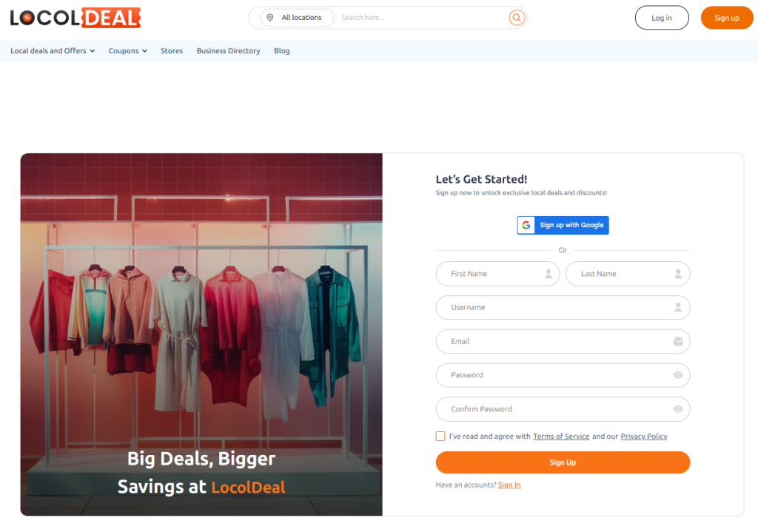The width and height of the screenshot is (758, 532).
Task: Focus the Email input field
Action: coord(563,342)
